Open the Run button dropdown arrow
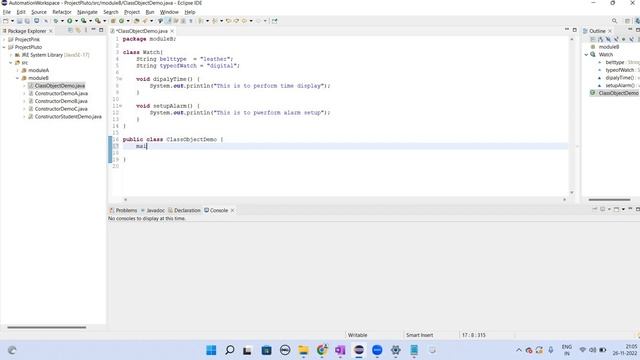This screenshot has height=360, width=640. tap(76, 21)
